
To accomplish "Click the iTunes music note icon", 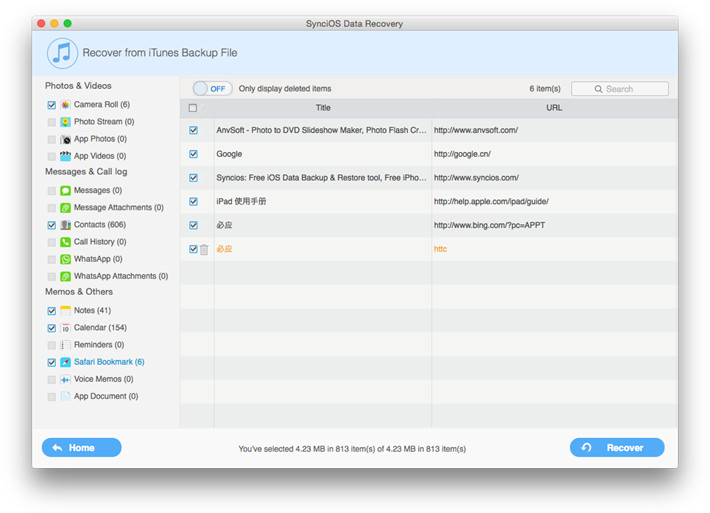I will click(62, 53).
